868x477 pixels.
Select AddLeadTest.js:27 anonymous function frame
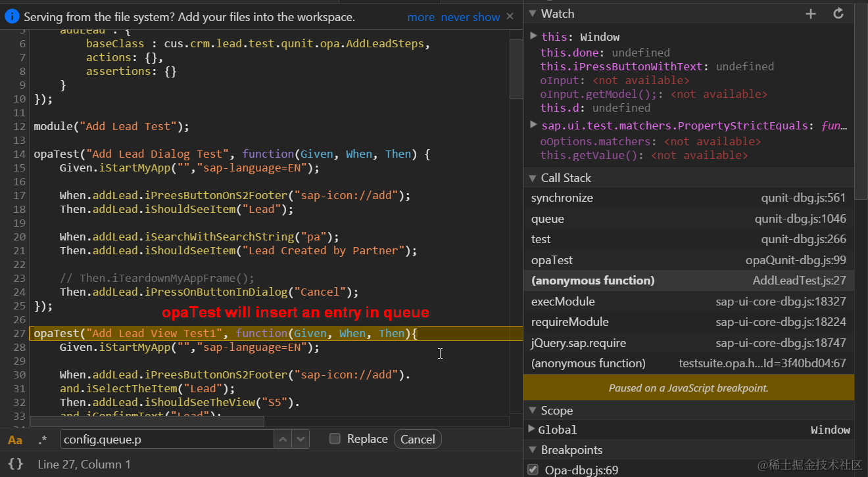[688, 281]
